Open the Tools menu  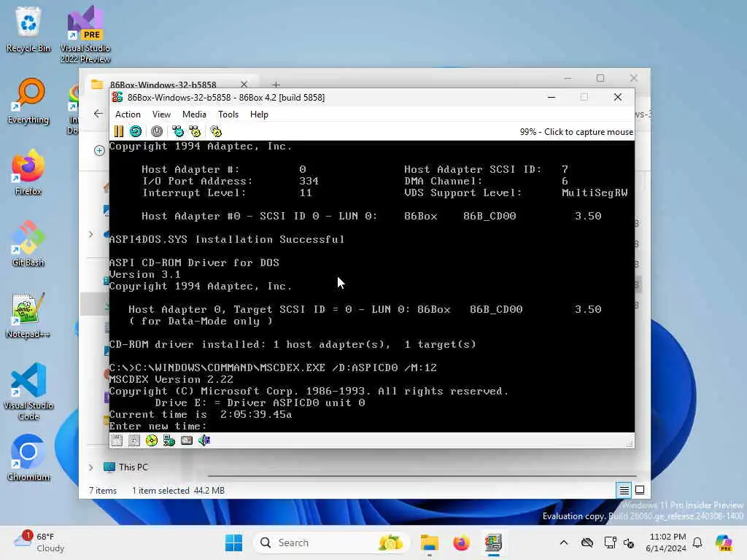tap(228, 114)
